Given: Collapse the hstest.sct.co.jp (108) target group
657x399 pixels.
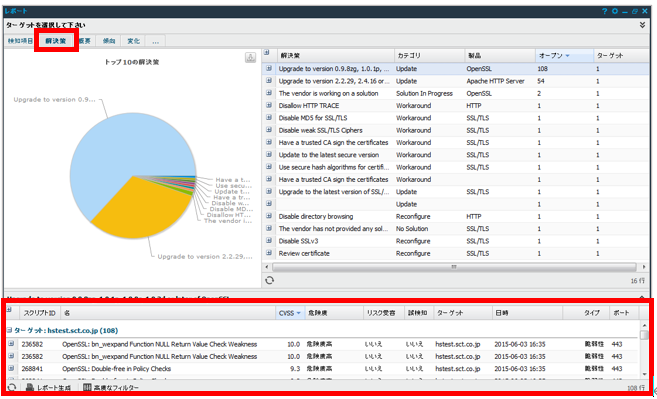Looking at the screenshot, I should [9, 330].
